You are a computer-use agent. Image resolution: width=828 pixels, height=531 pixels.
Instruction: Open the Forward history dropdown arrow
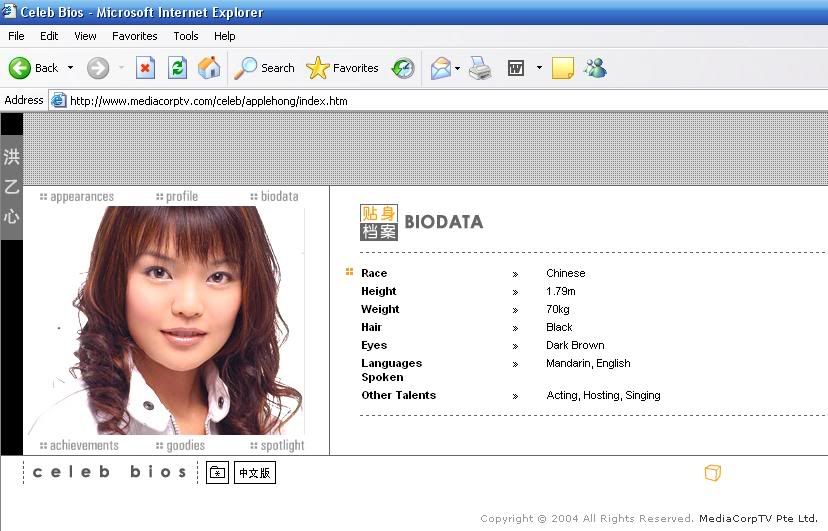(121, 68)
